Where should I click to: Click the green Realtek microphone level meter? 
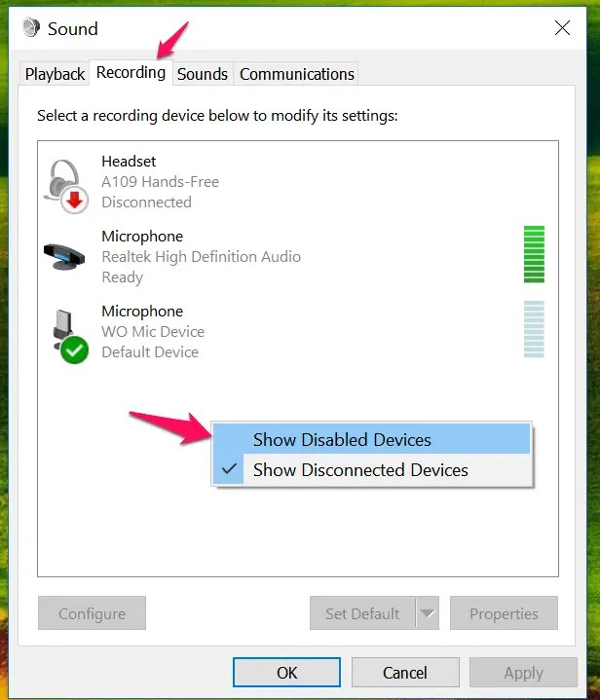click(534, 254)
